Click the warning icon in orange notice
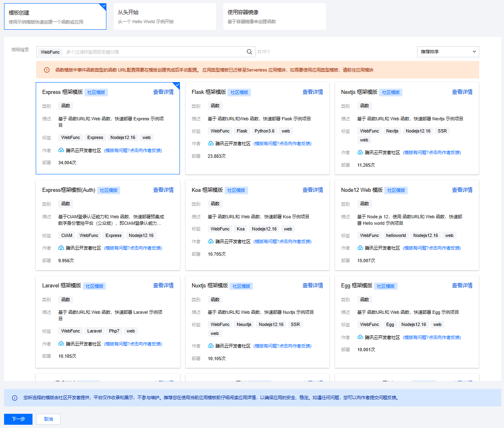The image size is (504, 428). 47,70
